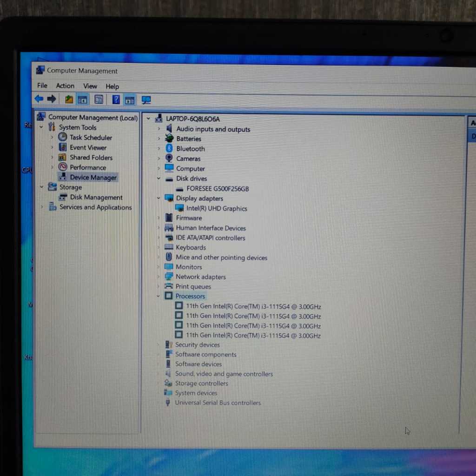The height and width of the screenshot is (476, 476).
Task: Select Storage controllers category
Action: (x=201, y=383)
